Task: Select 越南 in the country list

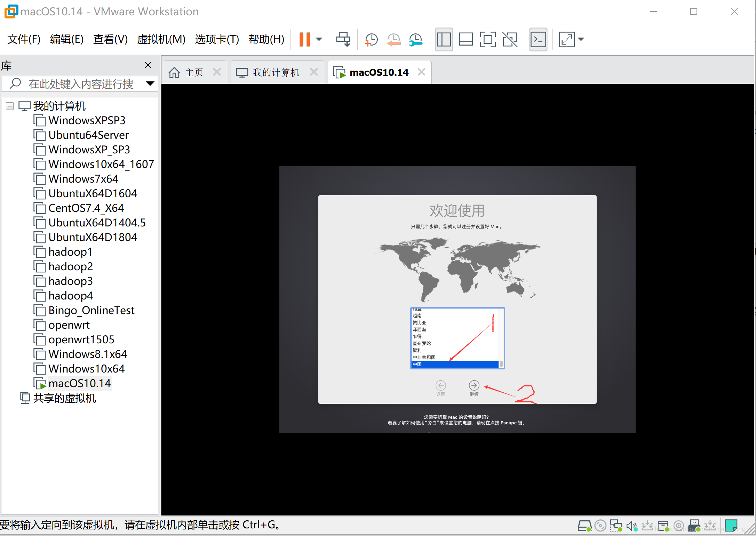Action: 455,315
